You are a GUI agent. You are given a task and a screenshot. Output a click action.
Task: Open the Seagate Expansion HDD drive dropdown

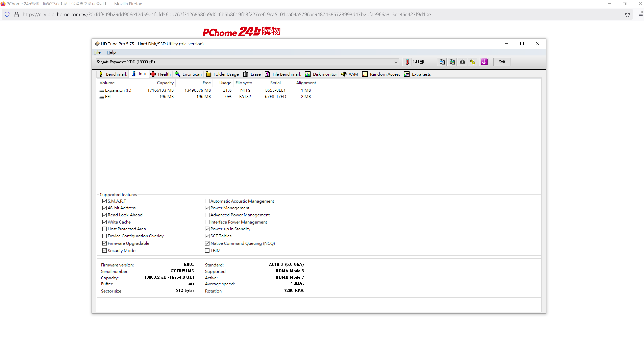coord(247,62)
